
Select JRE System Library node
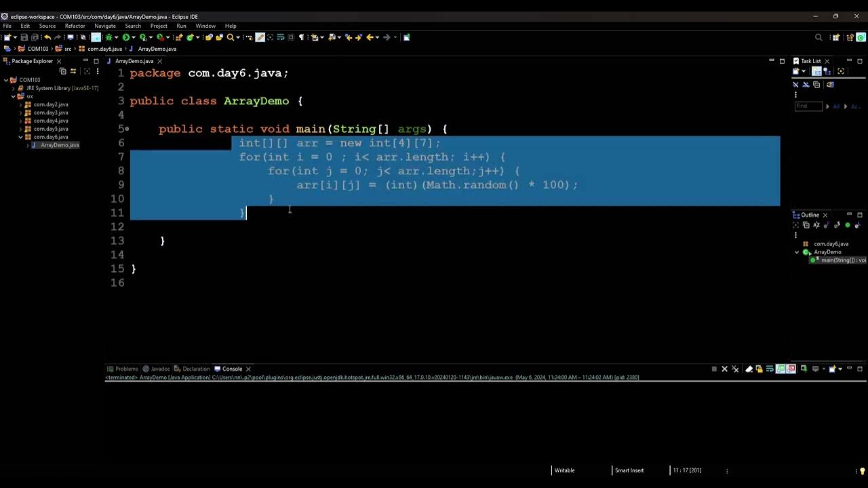58,88
